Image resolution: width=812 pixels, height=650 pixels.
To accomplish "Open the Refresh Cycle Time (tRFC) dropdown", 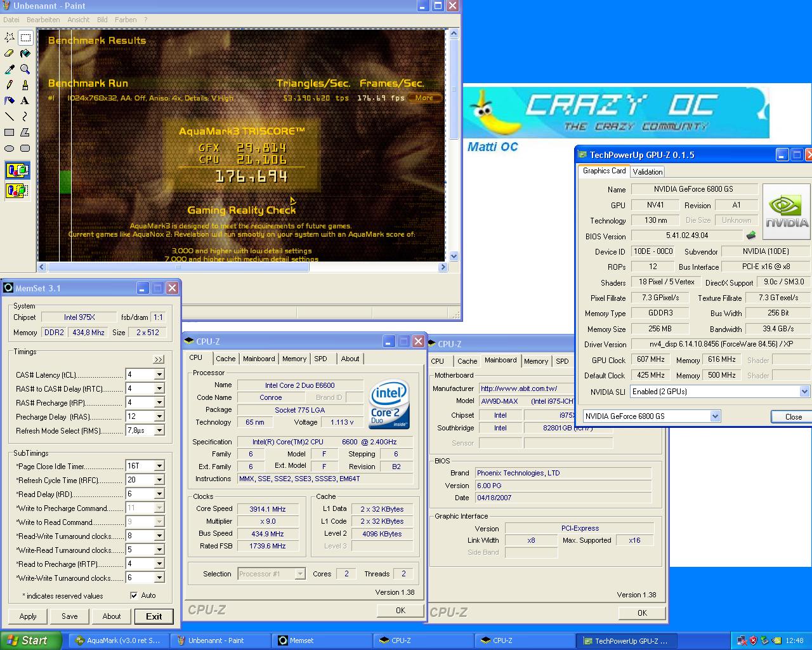I will [159, 480].
